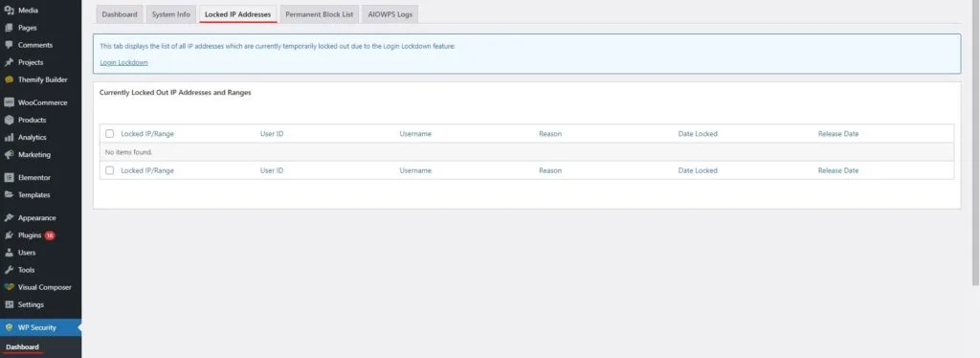Select the Locked IP Addresses tab

[x=238, y=14]
